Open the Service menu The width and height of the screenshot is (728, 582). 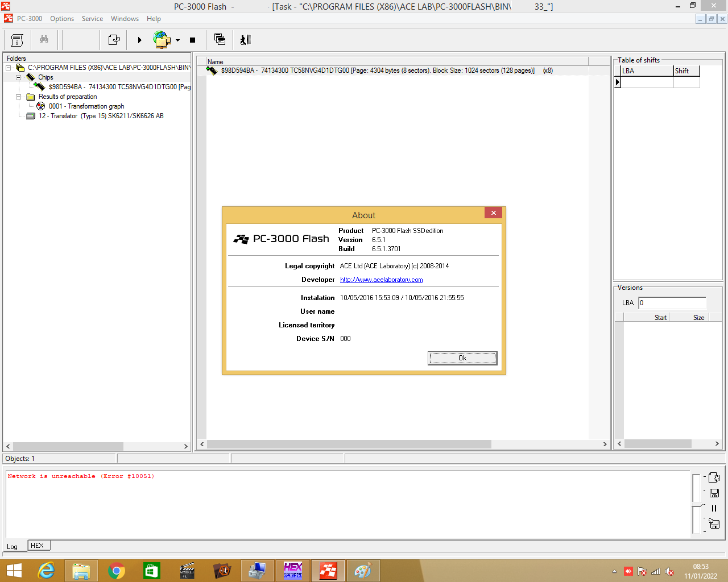(x=92, y=19)
